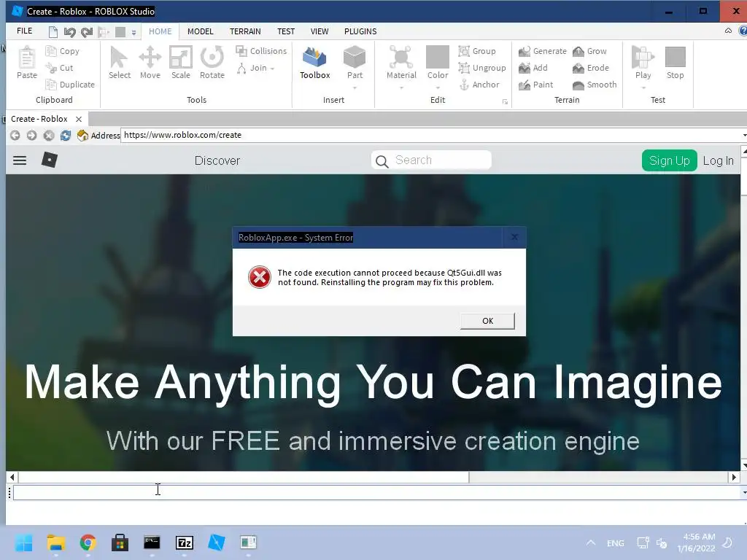The width and height of the screenshot is (747, 560).
Task: Click the New file icon
Action: click(53, 32)
